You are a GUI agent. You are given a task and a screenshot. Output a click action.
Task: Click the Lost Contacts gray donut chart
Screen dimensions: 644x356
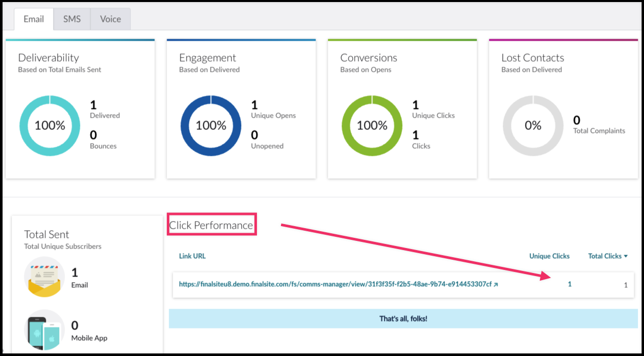click(x=533, y=125)
